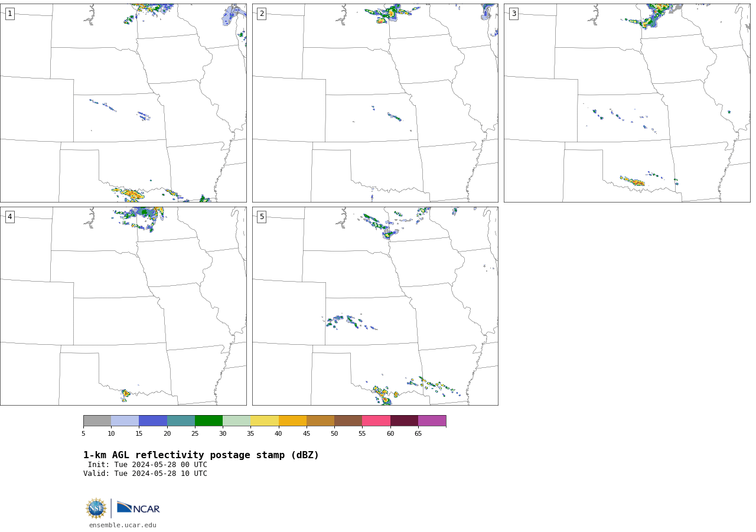Click the tan 45-50 dBZ swatch
The height and width of the screenshot is (532, 756).
320,420
